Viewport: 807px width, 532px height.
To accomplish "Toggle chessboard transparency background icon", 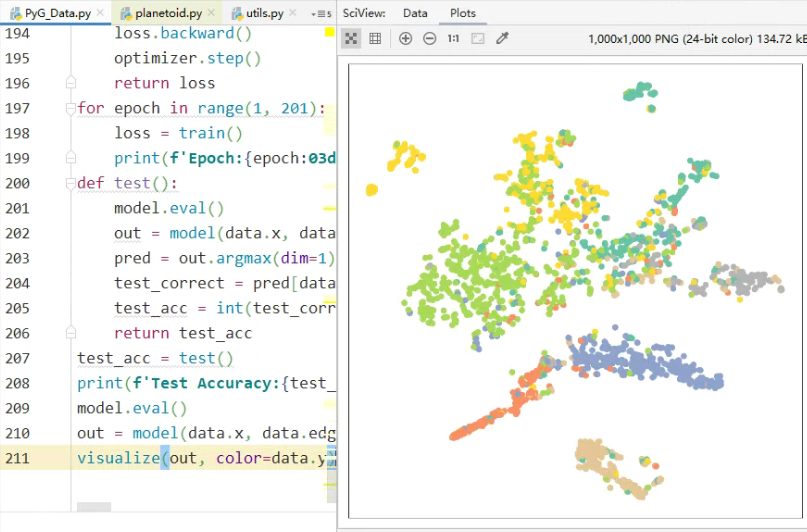I will tap(351, 39).
